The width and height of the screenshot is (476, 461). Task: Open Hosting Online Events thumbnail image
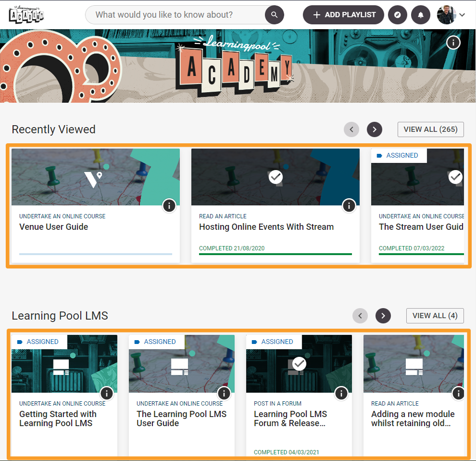pos(275,177)
